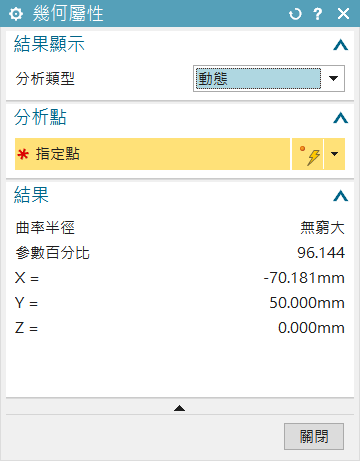
Task: Collapse the 結果顯示 section chevron
Action: (341, 45)
